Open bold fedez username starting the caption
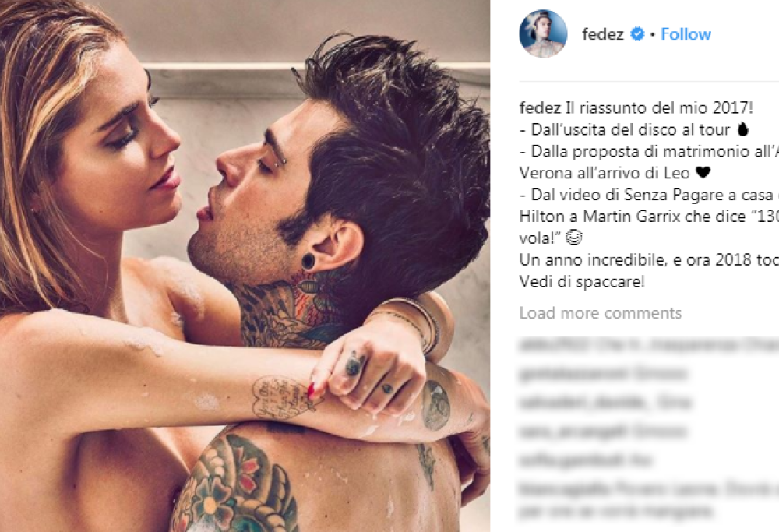This screenshot has width=779, height=532. coord(540,107)
